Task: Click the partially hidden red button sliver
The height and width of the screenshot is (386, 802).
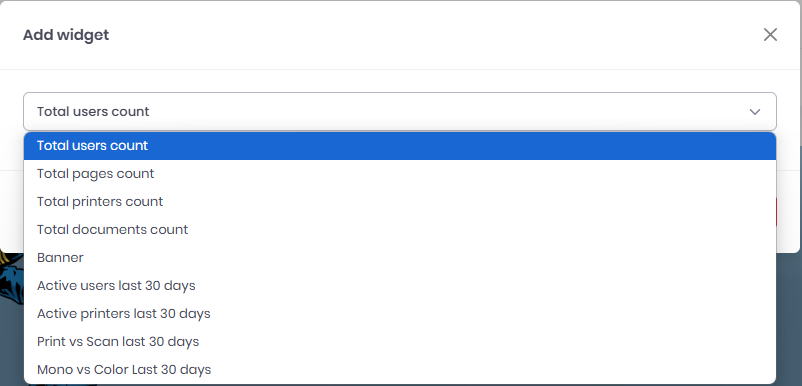Action: coord(776,212)
